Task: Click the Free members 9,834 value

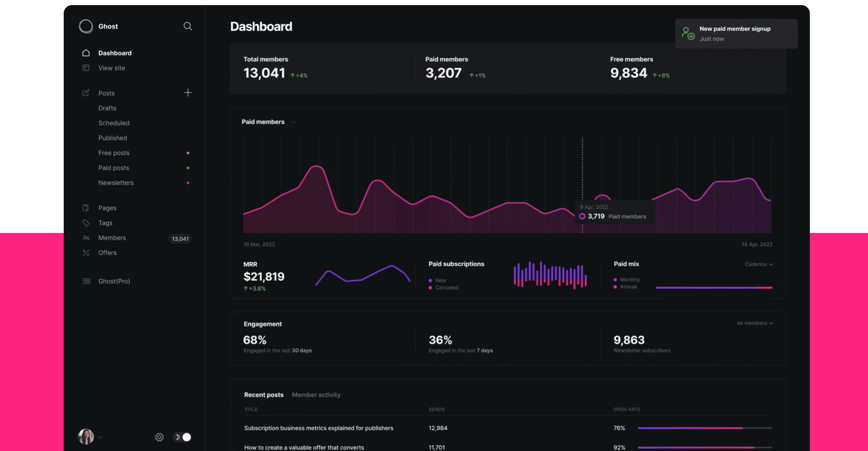Action: coord(628,73)
